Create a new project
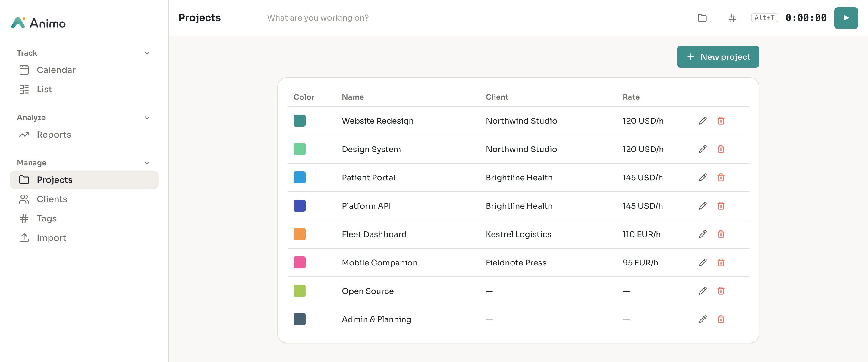The width and height of the screenshot is (868, 362). 718,57
